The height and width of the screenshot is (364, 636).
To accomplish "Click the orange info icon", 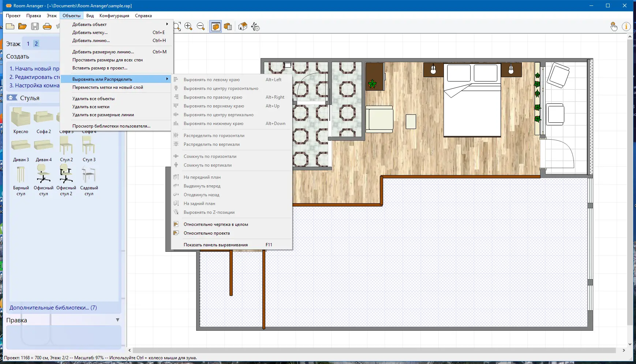I will pos(626,26).
